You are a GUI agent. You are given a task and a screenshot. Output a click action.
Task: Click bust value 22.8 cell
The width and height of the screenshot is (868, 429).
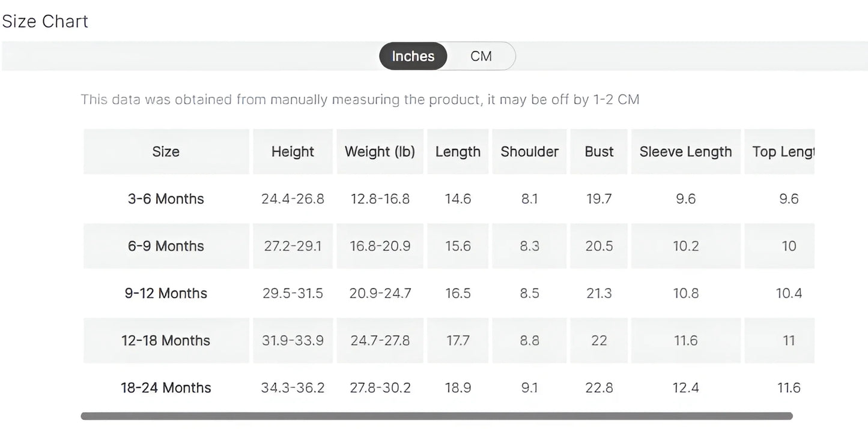(599, 388)
